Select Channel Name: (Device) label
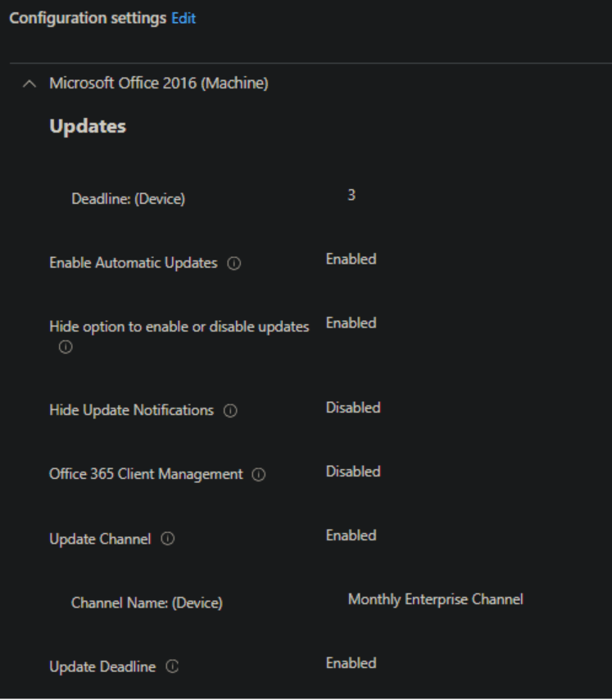The width and height of the screenshot is (612, 700). click(x=147, y=603)
